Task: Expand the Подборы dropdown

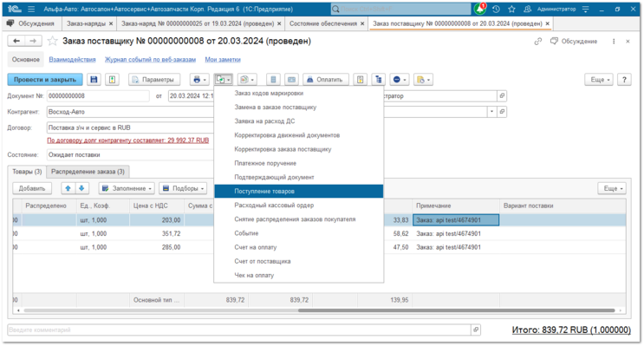Action: [183, 188]
